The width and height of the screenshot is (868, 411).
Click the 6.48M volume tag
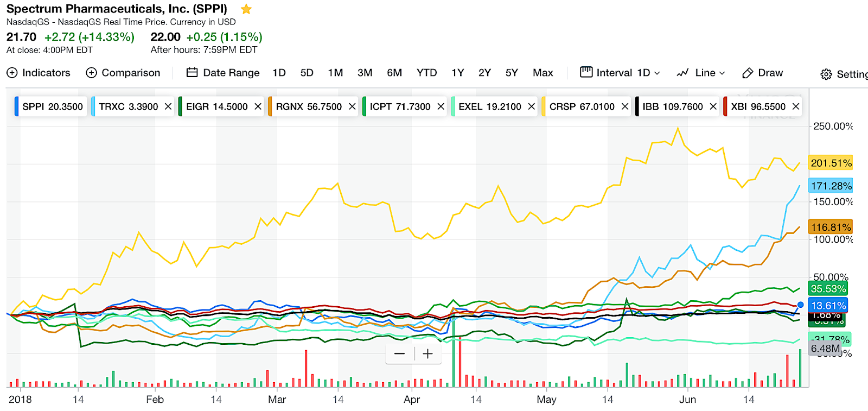[x=825, y=349]
